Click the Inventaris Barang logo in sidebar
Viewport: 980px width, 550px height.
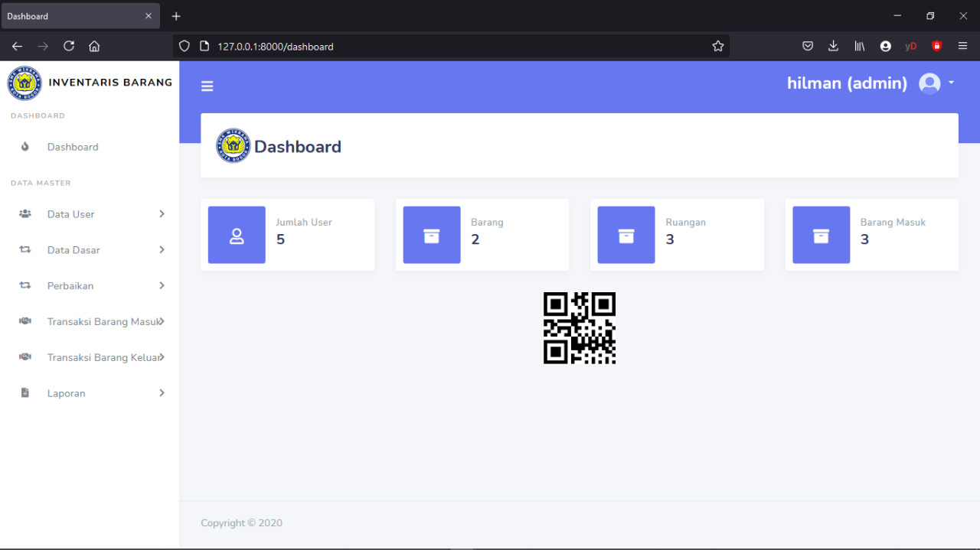click(24, 83)
